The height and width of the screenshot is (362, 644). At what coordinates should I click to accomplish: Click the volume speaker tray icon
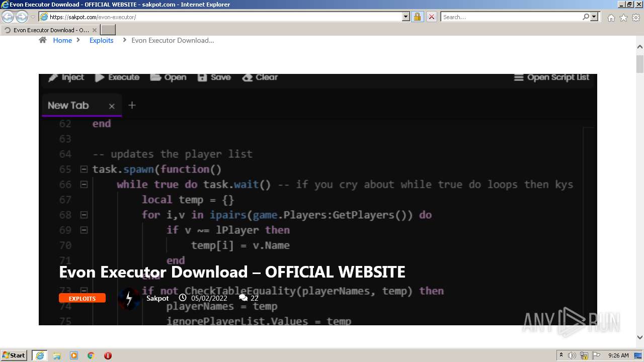pyautogui.click(x=572, y=355)
